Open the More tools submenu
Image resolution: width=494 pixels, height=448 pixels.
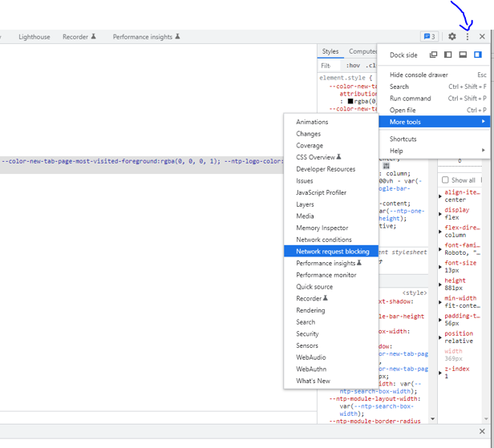coord(434,122)
